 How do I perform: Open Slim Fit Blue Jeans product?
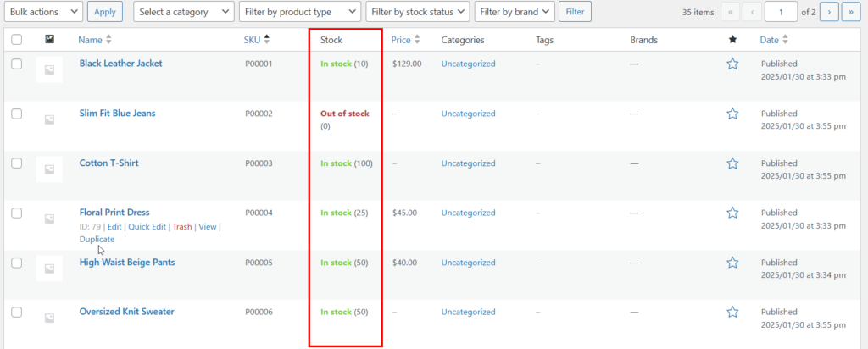tap(117, 114)
